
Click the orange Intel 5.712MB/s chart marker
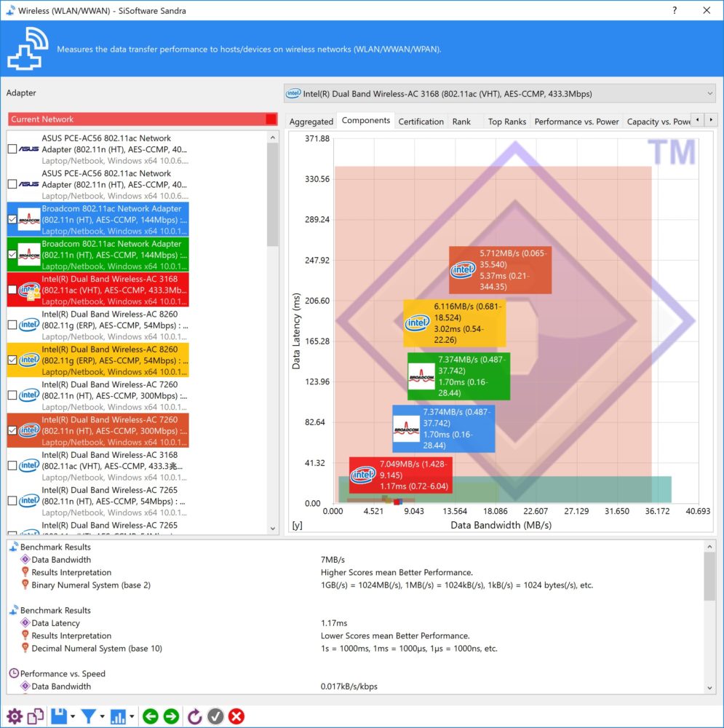pos(500,270)
